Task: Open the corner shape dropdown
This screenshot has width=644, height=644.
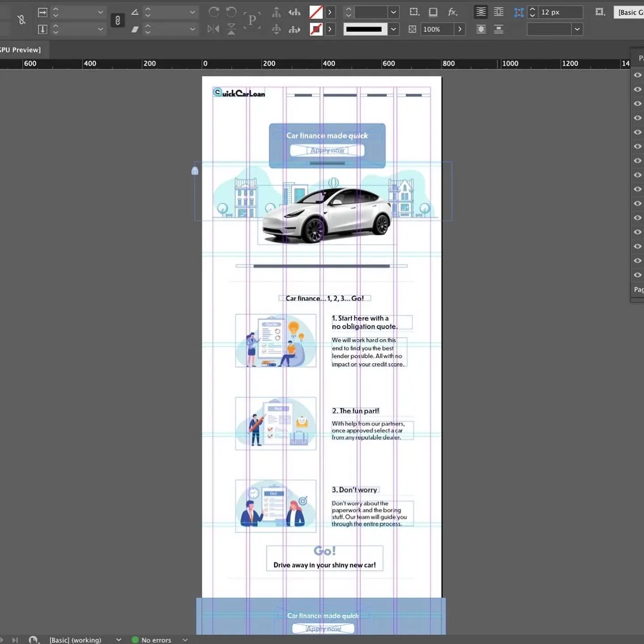Action: tap(577, 30)
